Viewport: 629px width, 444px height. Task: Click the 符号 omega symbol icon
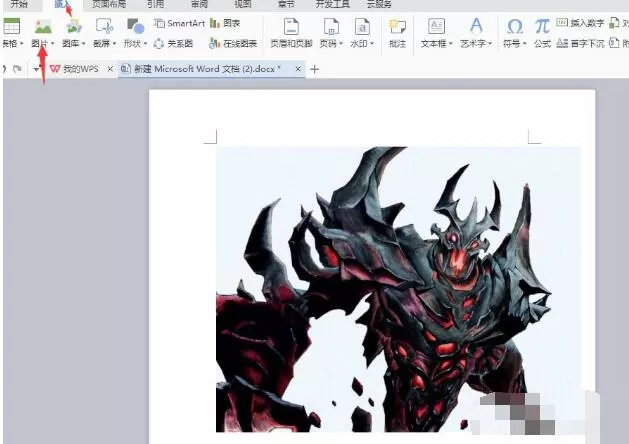point(515,27)
